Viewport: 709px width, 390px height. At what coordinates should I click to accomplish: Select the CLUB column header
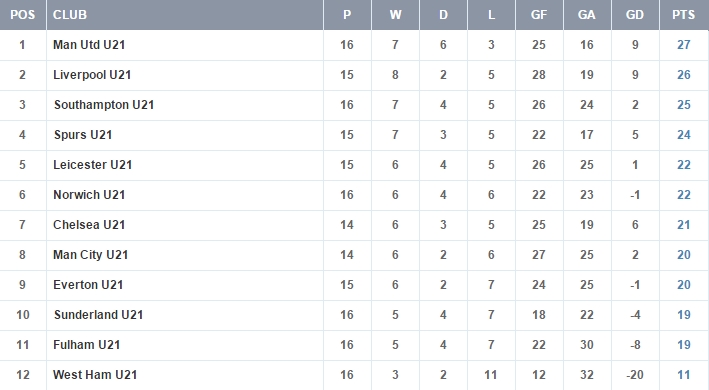70,15
